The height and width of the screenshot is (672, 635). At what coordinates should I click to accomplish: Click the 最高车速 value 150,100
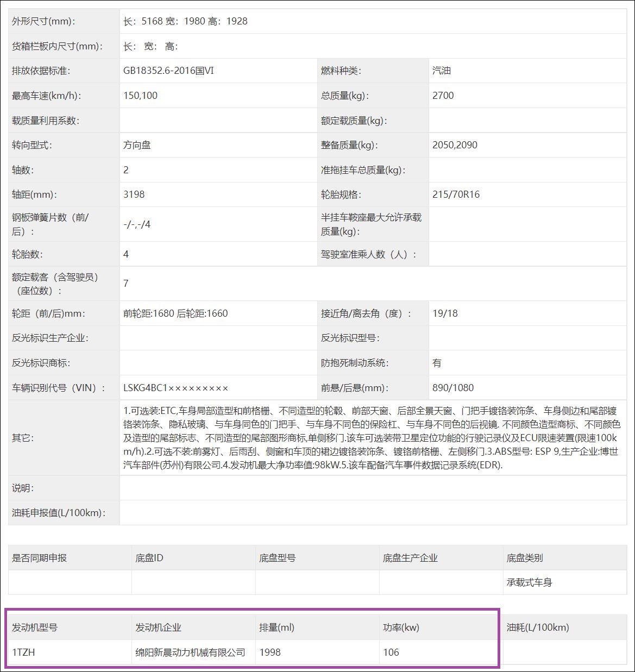[139, 95]
